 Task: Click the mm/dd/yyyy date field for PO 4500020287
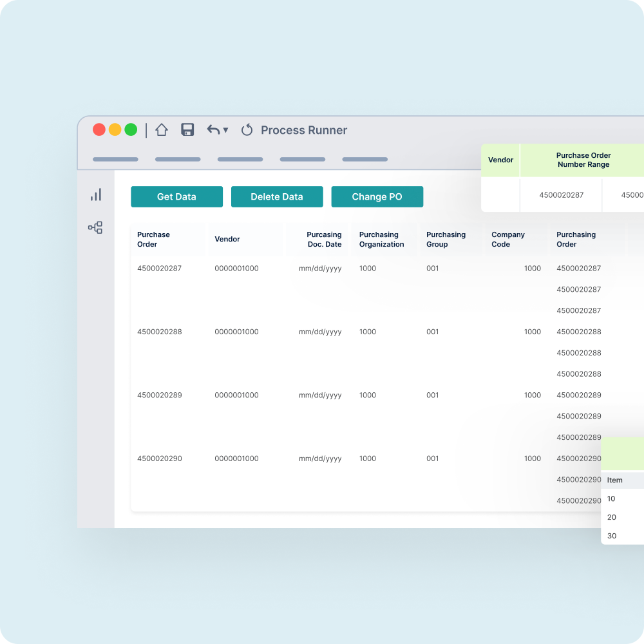(x=320, y=268)
